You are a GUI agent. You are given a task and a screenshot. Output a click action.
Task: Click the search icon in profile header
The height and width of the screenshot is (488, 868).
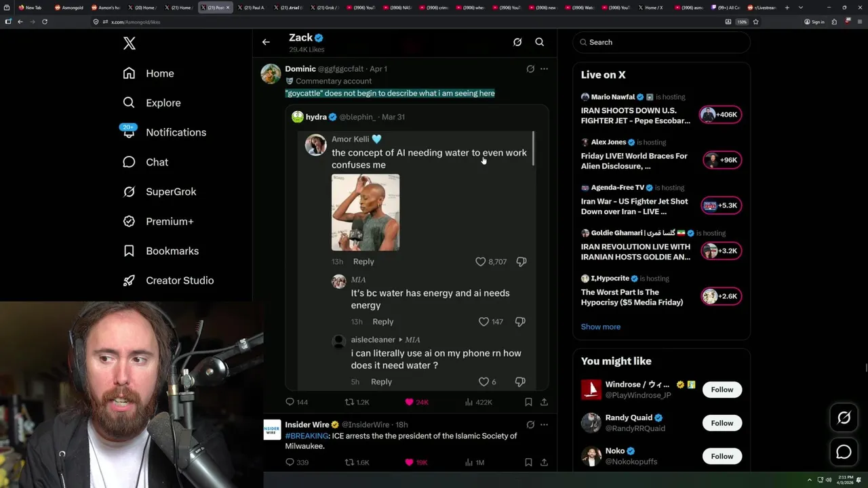[540, 42]
